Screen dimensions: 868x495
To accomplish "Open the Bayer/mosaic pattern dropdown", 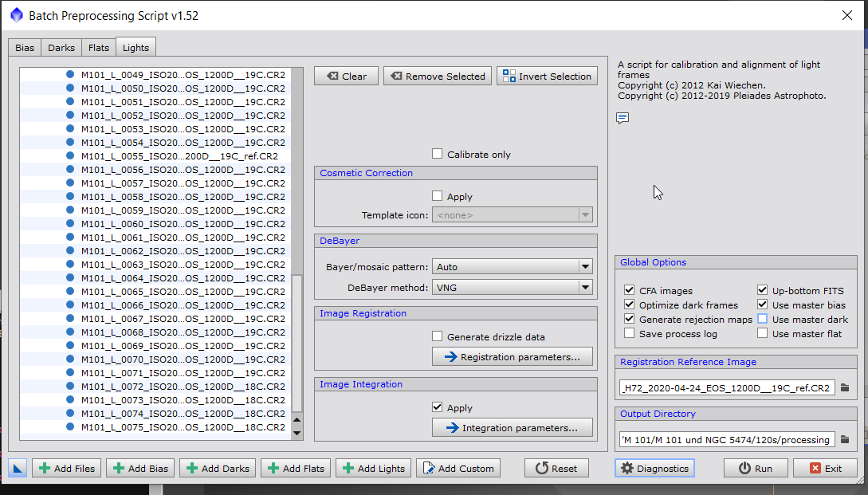I will click(512, 267).
